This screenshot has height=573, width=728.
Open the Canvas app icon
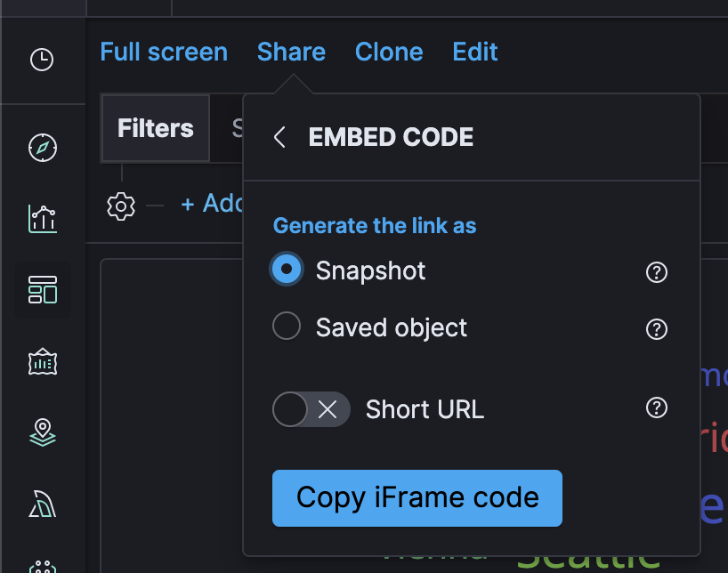[43, 361]
